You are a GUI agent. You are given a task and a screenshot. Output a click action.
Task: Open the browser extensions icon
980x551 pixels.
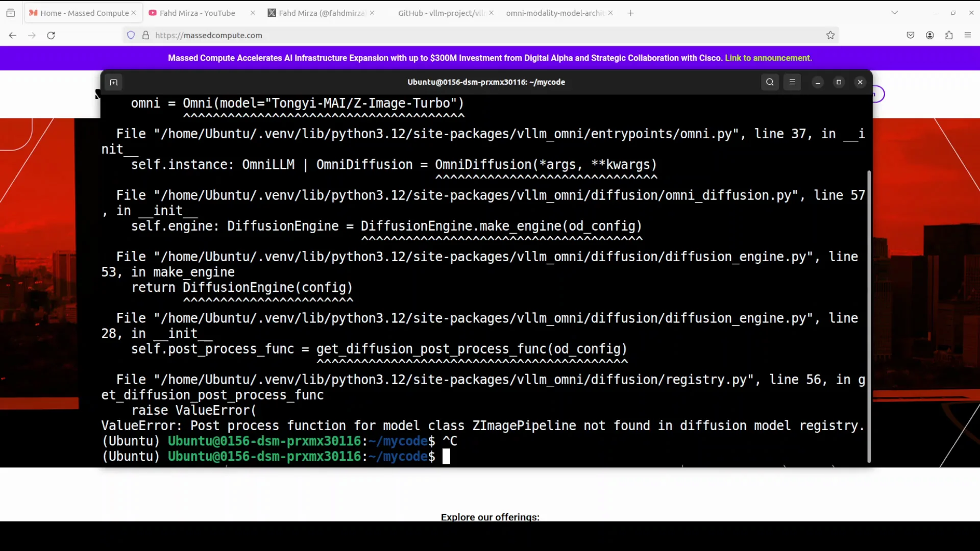point(949,35)
